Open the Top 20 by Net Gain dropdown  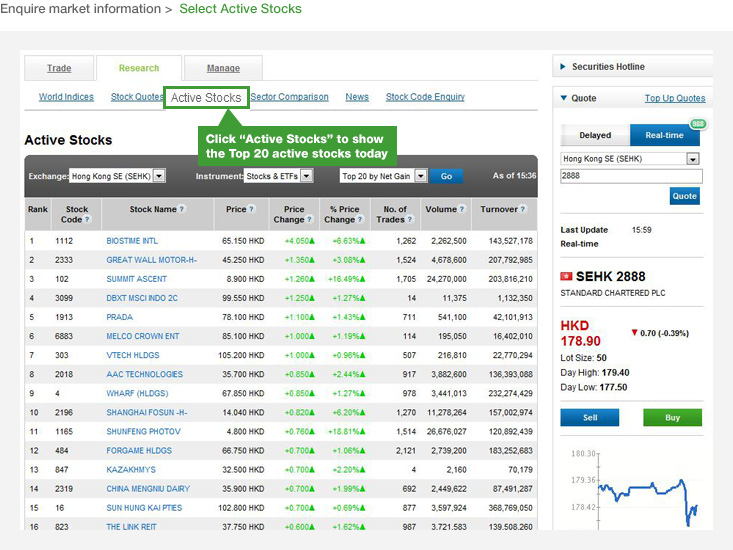[421, 176]
